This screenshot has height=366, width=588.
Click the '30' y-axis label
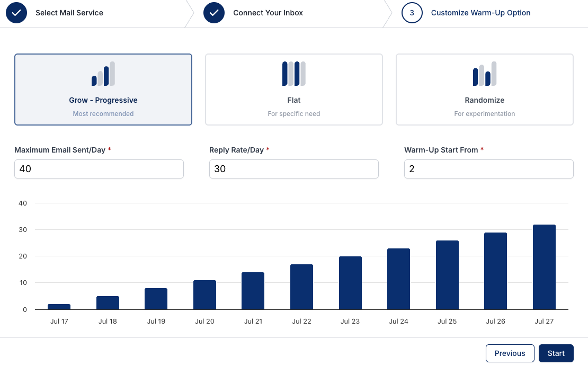pos(22,229)
